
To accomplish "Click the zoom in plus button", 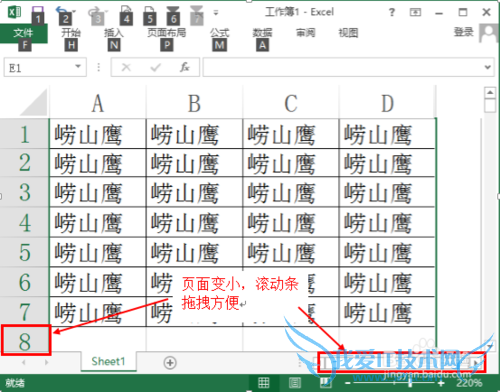I will (441, 383).
